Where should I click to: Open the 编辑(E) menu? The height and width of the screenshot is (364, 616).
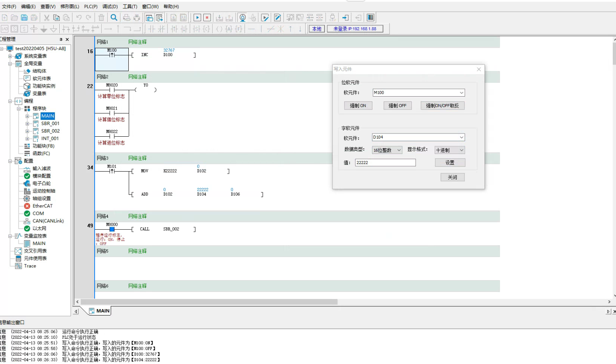28,6
